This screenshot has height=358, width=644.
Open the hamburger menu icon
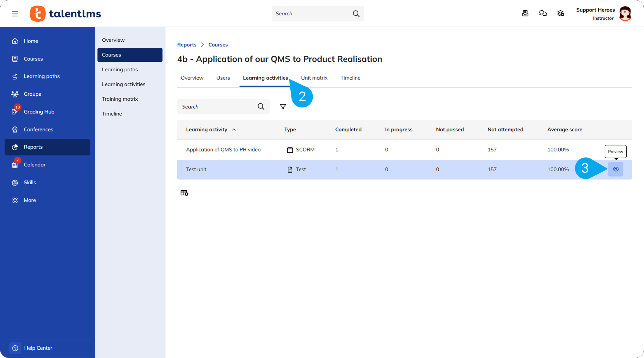(15, 14)
